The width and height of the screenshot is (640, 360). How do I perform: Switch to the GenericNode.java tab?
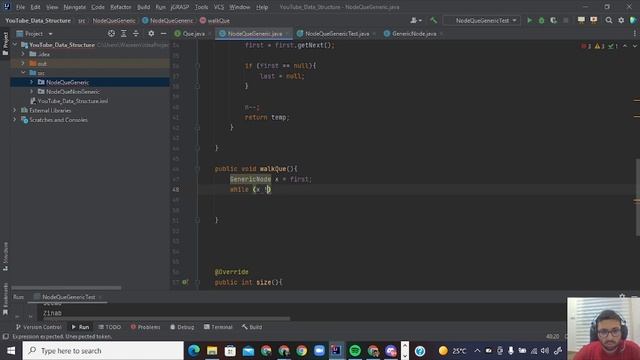coord(414,33)
